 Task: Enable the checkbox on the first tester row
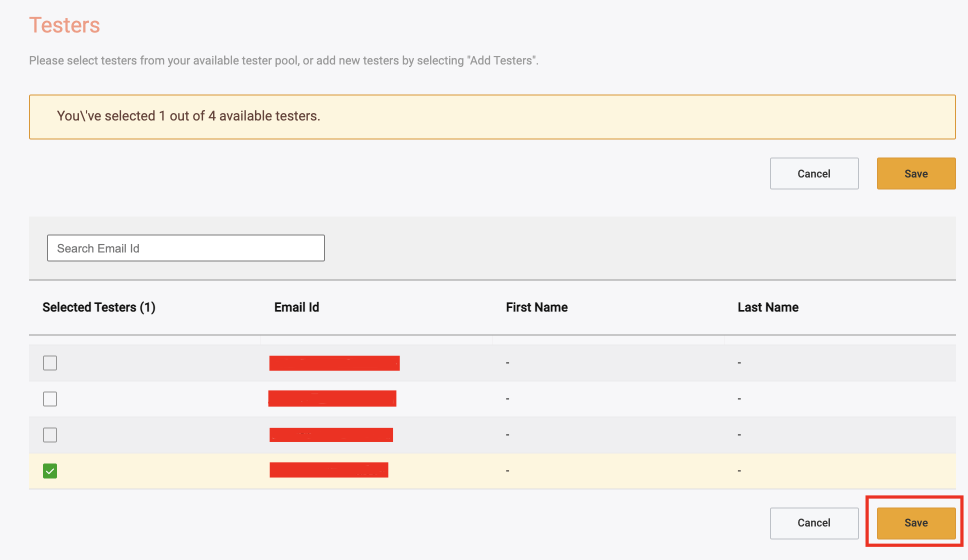pos(49,363)
